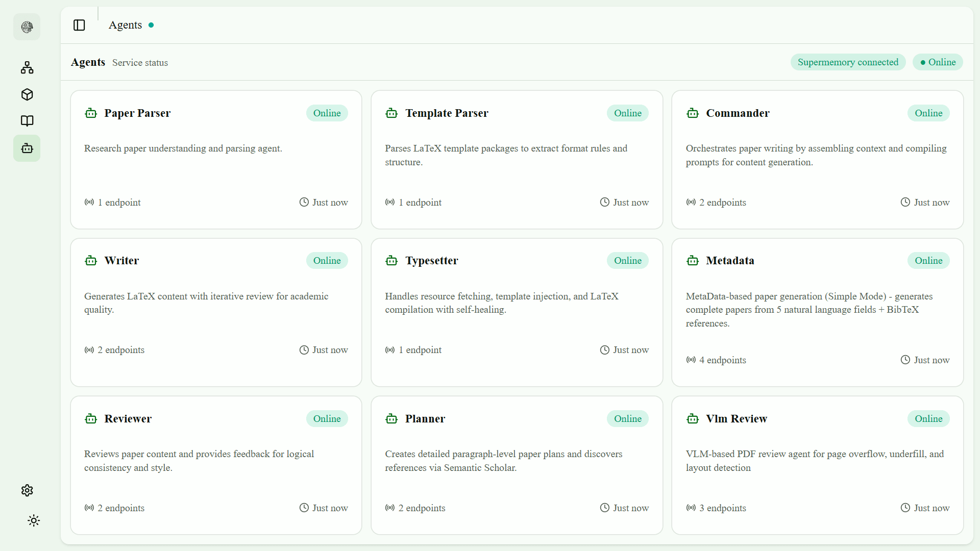
Task: Click '3 endpoints' on Vlm Review card
Action: 722,508
